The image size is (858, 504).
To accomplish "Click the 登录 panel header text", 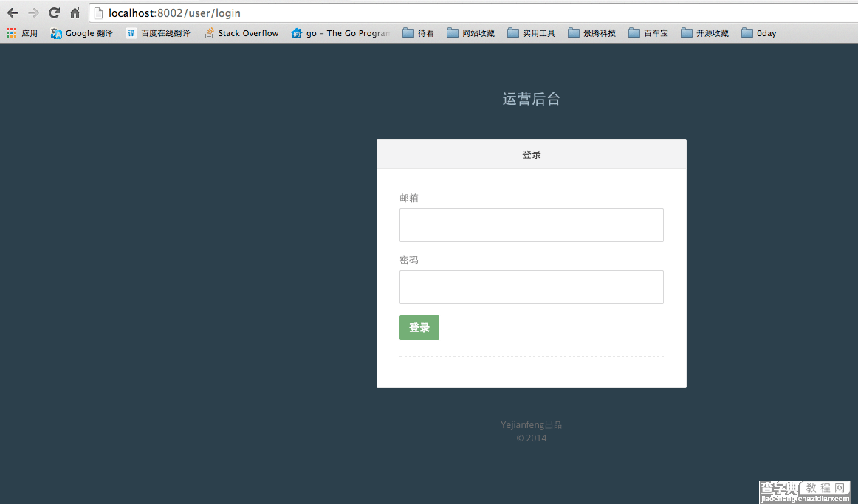I will pyautogui.click(x=532, y=155).
